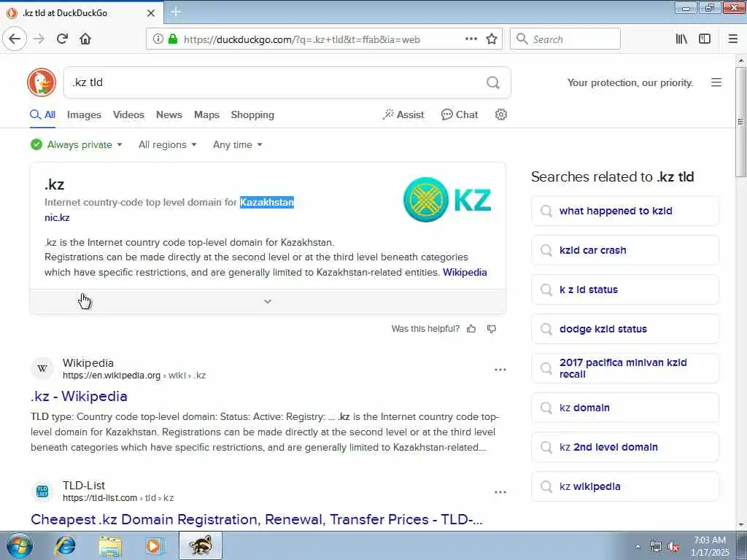Open a new browser tab
This screenshot has width=747, height=560.
click(x=176, y=12)
